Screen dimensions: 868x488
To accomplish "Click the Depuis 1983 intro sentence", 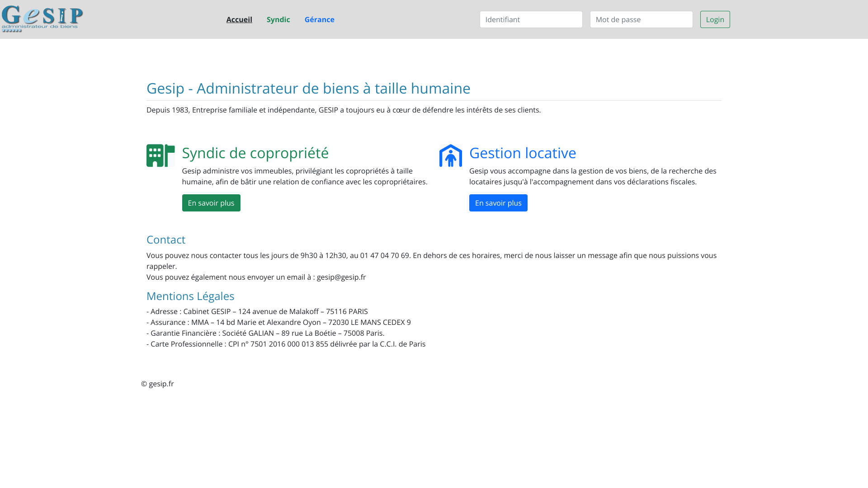I will point(344,110).
